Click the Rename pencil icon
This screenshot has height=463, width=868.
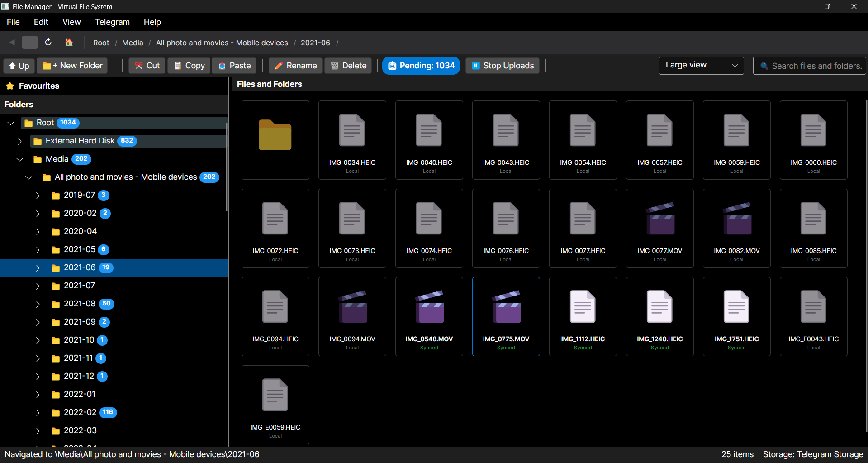pyautogui.click(x=279, y=66)
